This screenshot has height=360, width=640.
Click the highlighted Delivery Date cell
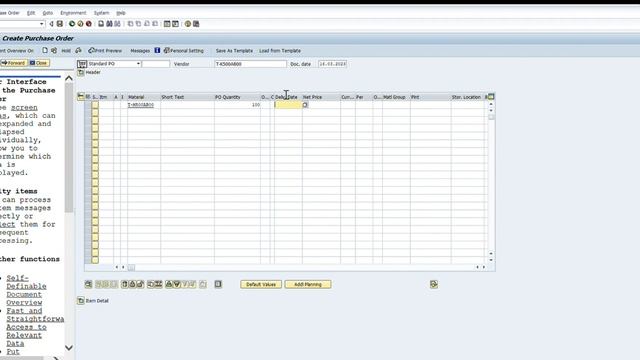tap(288, 105)
